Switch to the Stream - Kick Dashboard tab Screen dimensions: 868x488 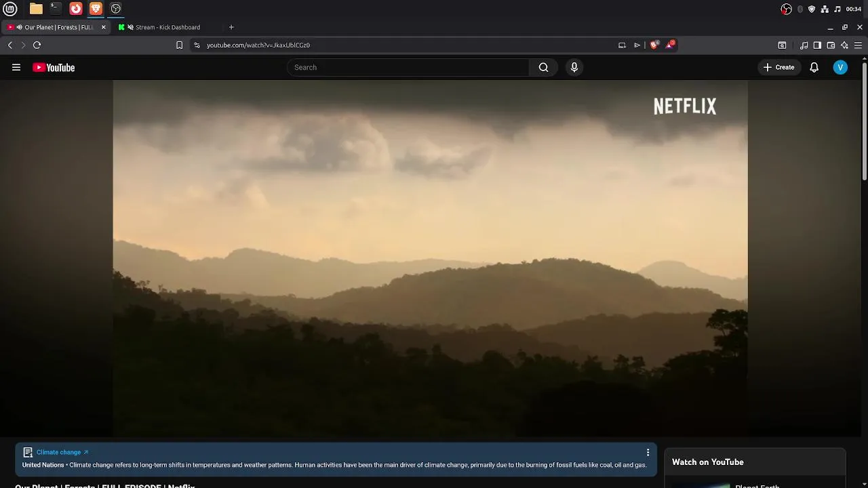pyautogui.click(x=167, y=27)
